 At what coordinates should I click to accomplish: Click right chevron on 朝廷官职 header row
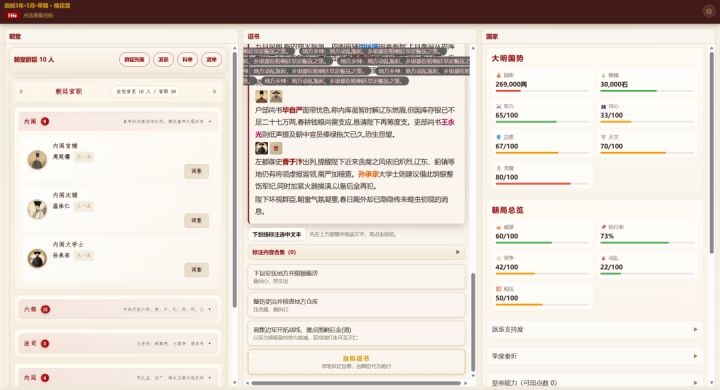tap(214, 91)
